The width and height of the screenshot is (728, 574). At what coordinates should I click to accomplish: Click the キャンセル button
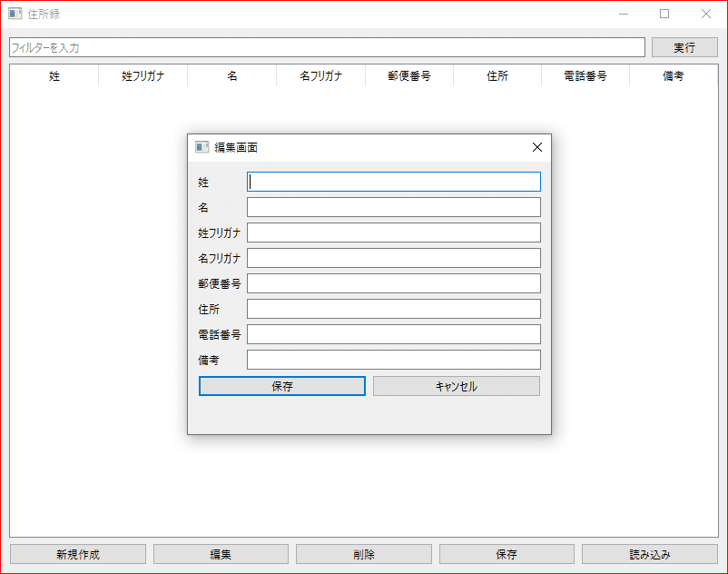tap(457, 386)
